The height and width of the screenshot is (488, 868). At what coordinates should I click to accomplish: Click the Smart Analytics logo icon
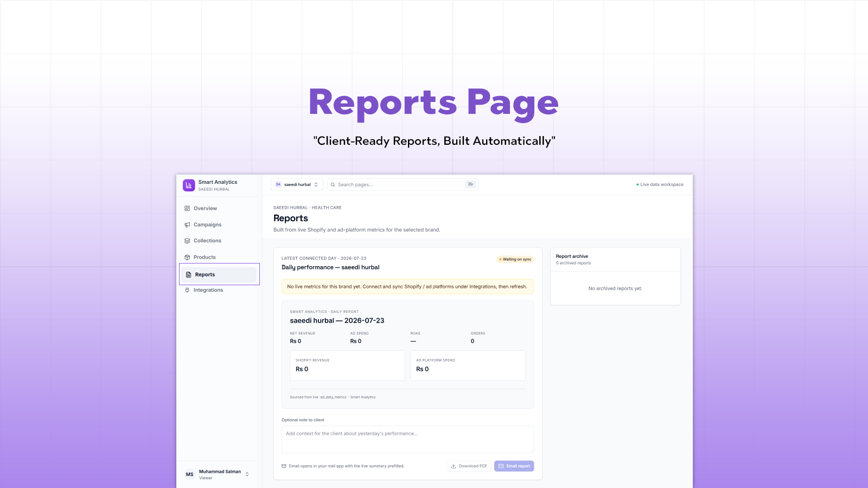(189, 185)
